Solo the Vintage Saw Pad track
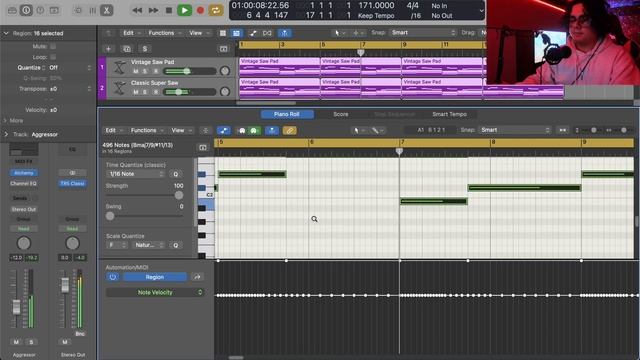The image size is (640, 360). pos(144,71)
